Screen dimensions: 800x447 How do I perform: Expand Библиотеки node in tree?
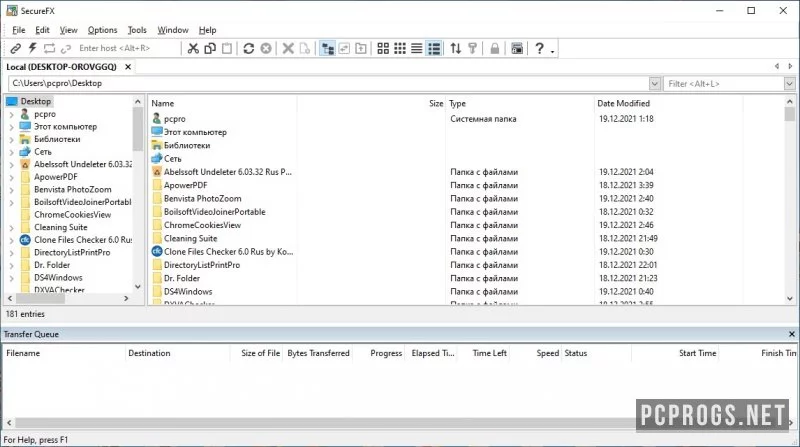(11, 139)
